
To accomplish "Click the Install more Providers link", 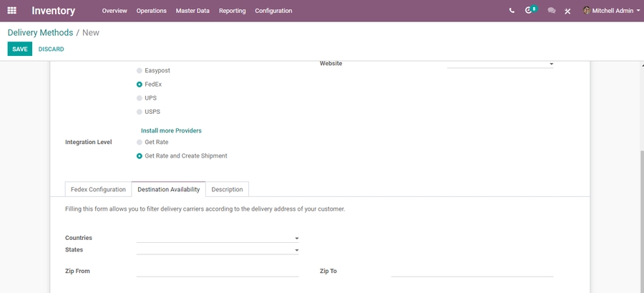I will [171, 131].
